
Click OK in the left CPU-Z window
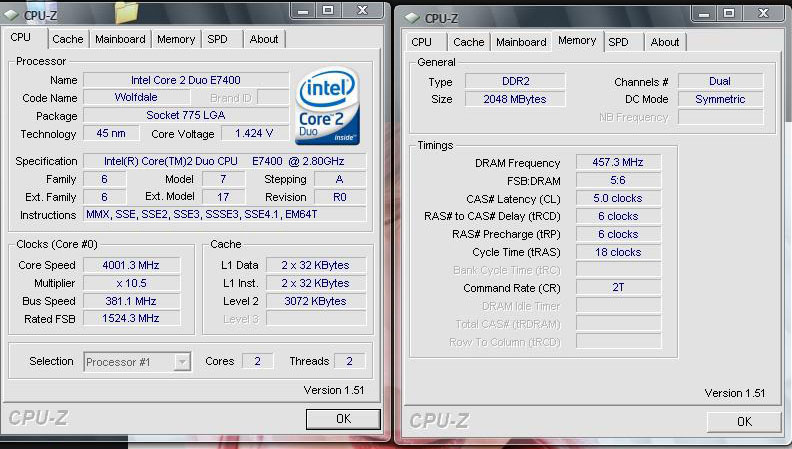point(343,419)
